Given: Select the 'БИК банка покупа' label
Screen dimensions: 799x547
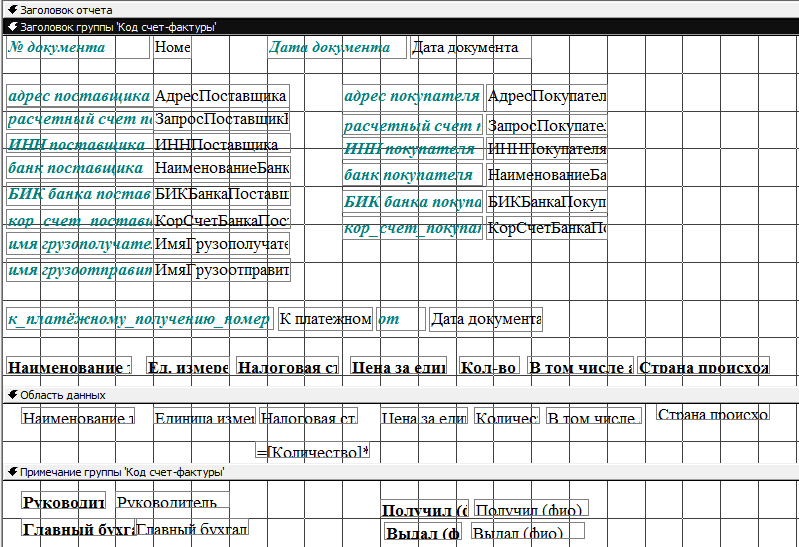Looking at the screenshot, I should coord(413,202).
